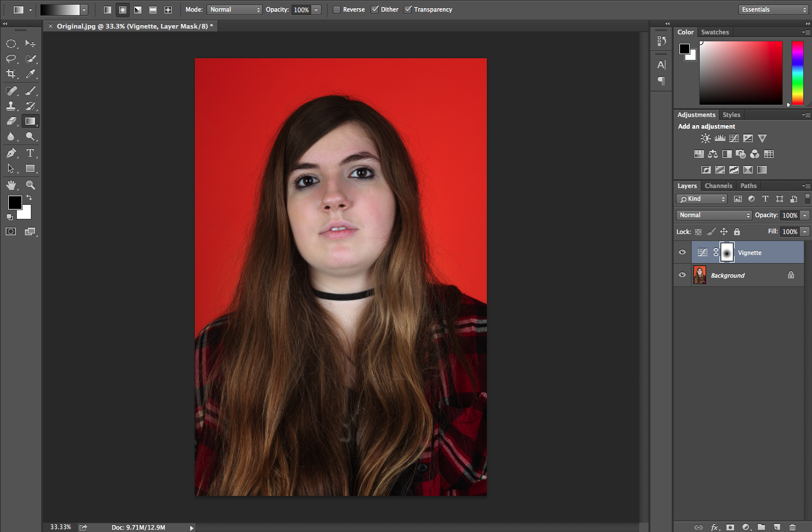
Task: Open the gradient Mode dropdown
Action: pyautogui.click(x=234, y=10)
